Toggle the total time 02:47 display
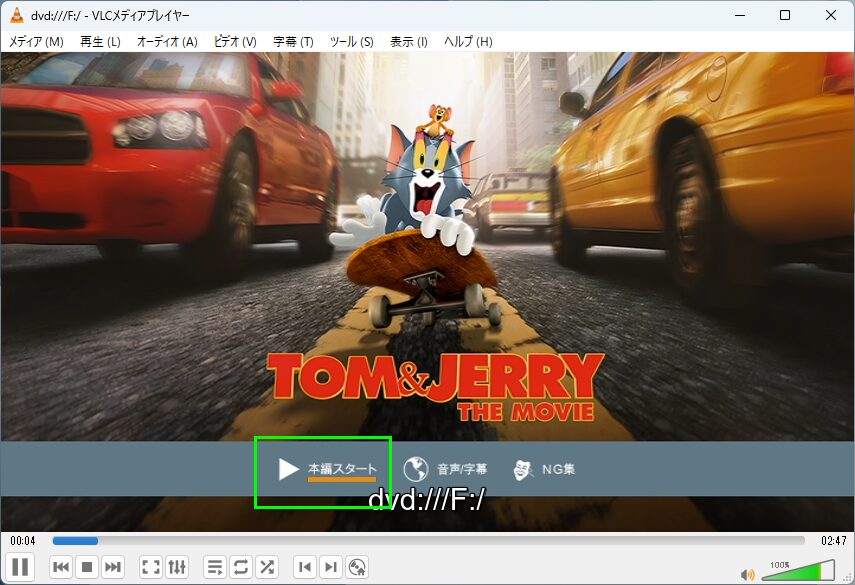Image resolution: width=855 pixels, height=585 pixels. 833,541
